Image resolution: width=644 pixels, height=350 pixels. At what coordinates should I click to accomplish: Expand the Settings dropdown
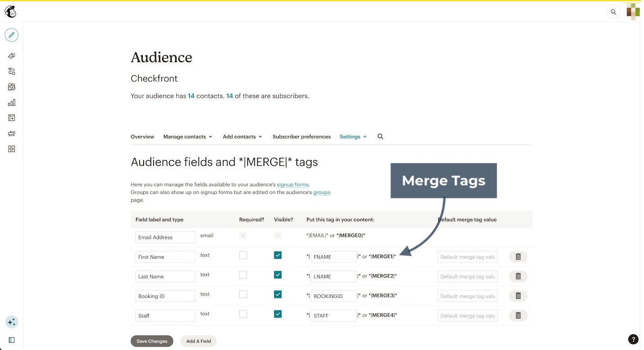[x=353, y=137]
